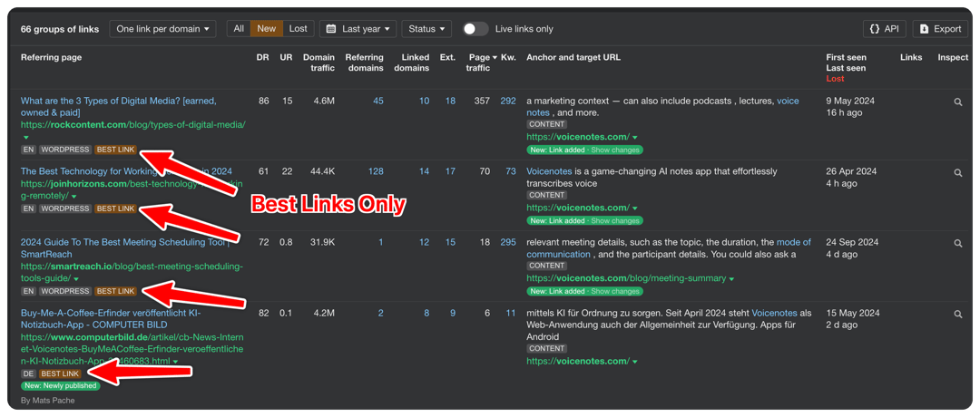Sort by Referring domains column header
This screenshot has width=980, height=417.
pyautogui.click(x=365, y=63)
